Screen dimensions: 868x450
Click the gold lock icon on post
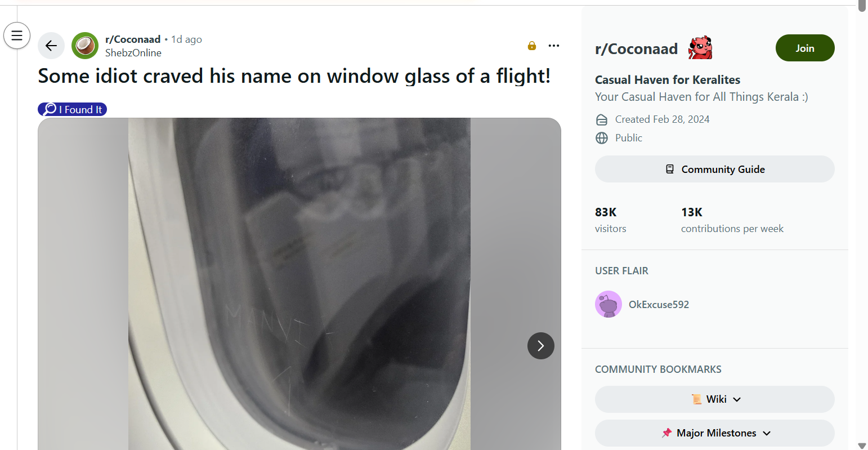click(532, 46)
